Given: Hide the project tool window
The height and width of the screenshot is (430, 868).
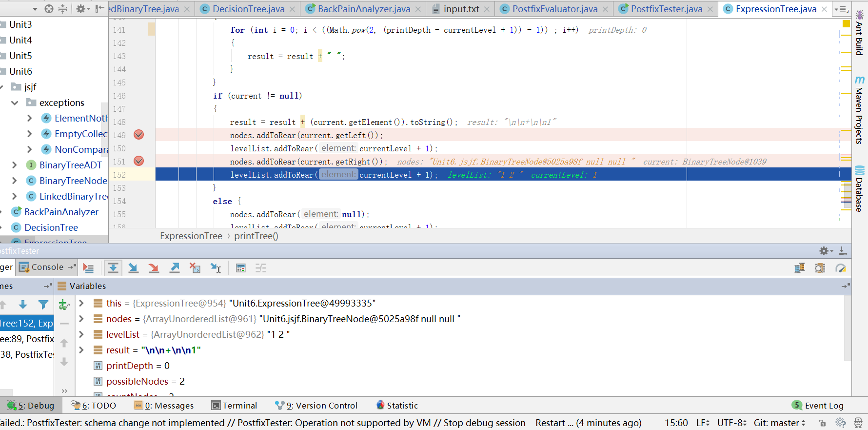Looking at the screenshot, I should pyautogui.click(x=99, y=9).
